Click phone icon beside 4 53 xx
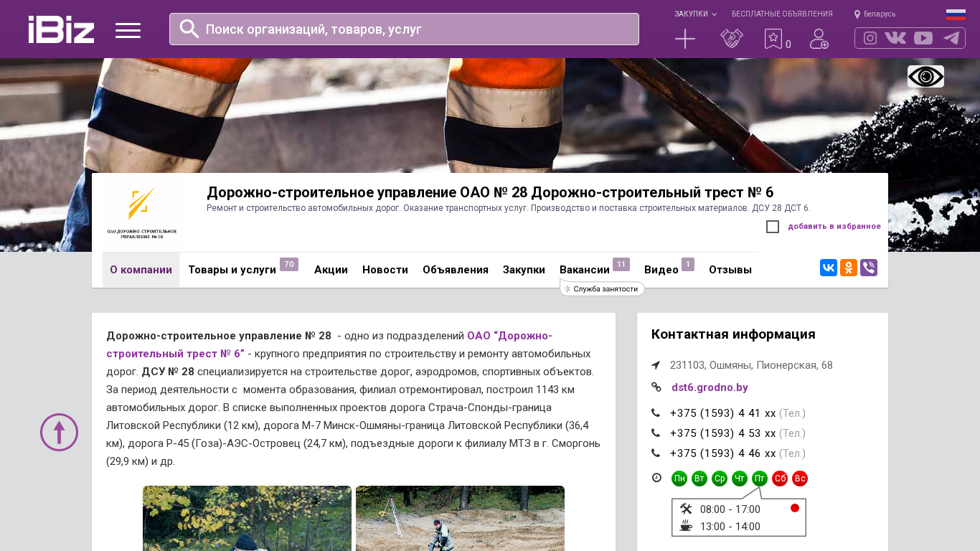The image size is (980, 551). coord(656,433)
